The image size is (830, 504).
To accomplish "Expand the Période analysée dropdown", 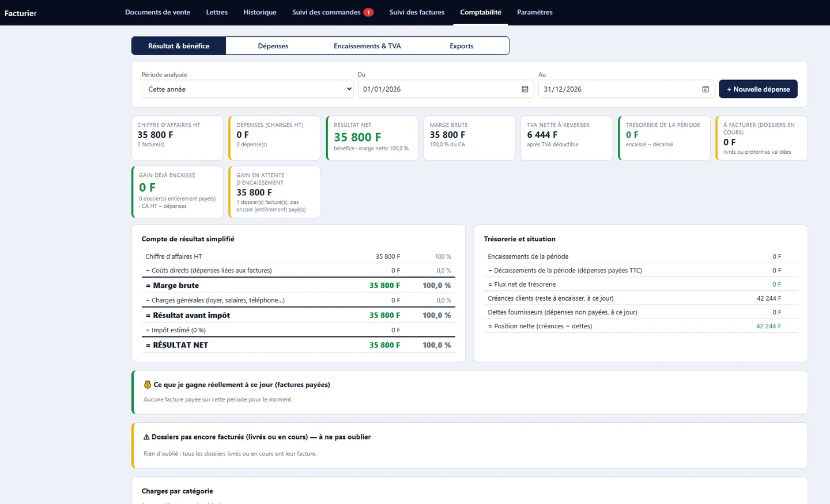I will (x=248, y=89).
